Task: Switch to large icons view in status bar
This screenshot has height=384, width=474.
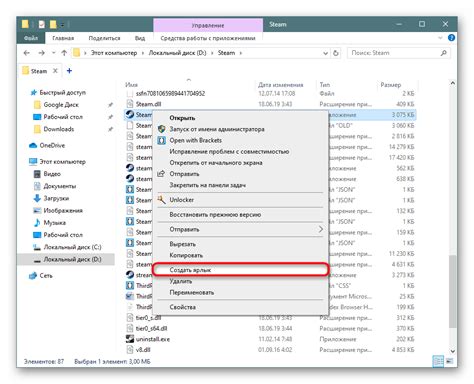Action: [449, 361]
